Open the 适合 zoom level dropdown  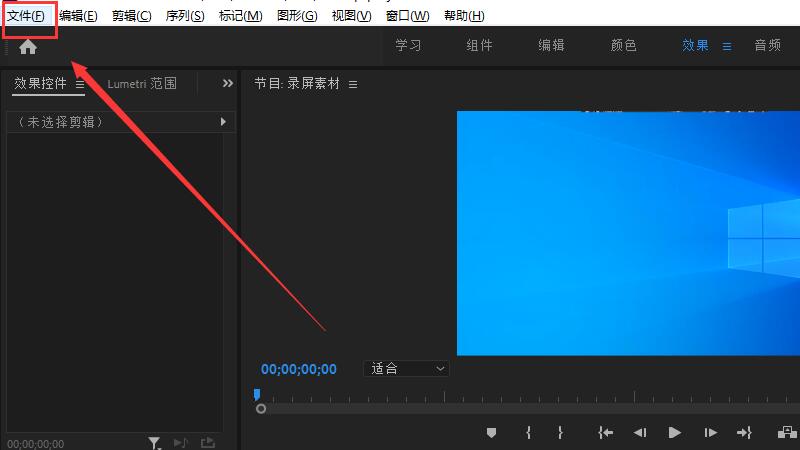click(x=406, y=369)
